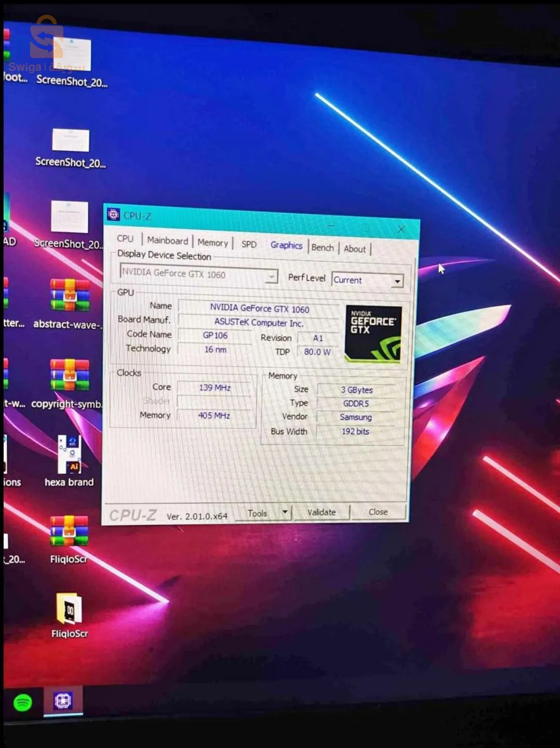This screenshot has width=560, height=748.
Task: Click the Ver. 2.01.0.x64 version text
Action: click(x=197, y=517)
